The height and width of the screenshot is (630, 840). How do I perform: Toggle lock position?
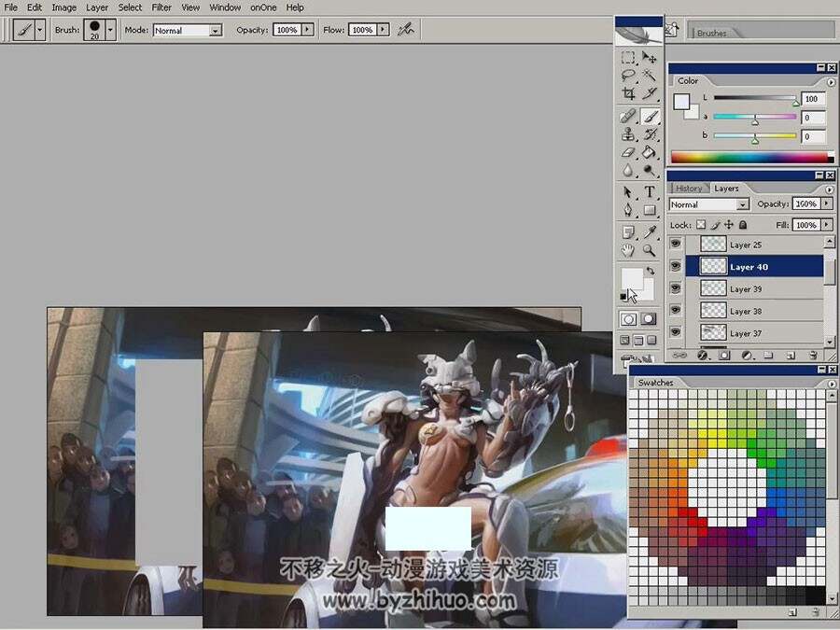click(x=729, y=224)
